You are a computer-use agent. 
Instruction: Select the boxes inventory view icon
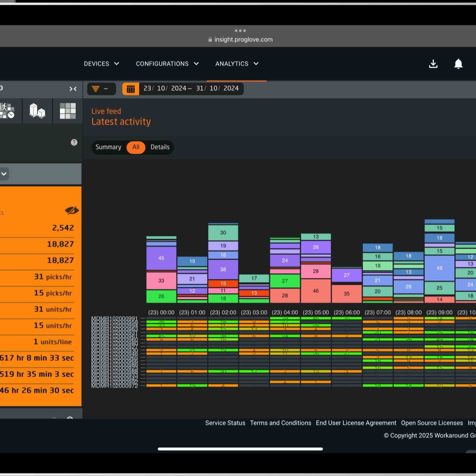coord(37,111)
